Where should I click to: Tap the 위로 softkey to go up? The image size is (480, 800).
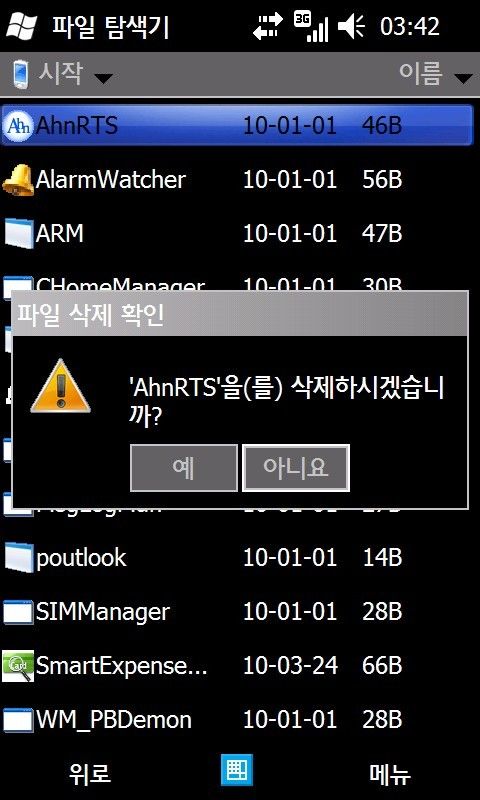coord(90,774)
